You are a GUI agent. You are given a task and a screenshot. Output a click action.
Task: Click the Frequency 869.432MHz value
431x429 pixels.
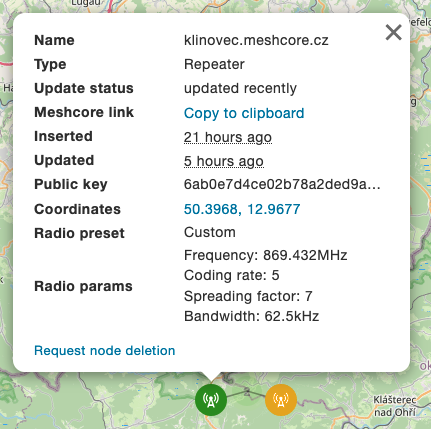click(265, 255)
